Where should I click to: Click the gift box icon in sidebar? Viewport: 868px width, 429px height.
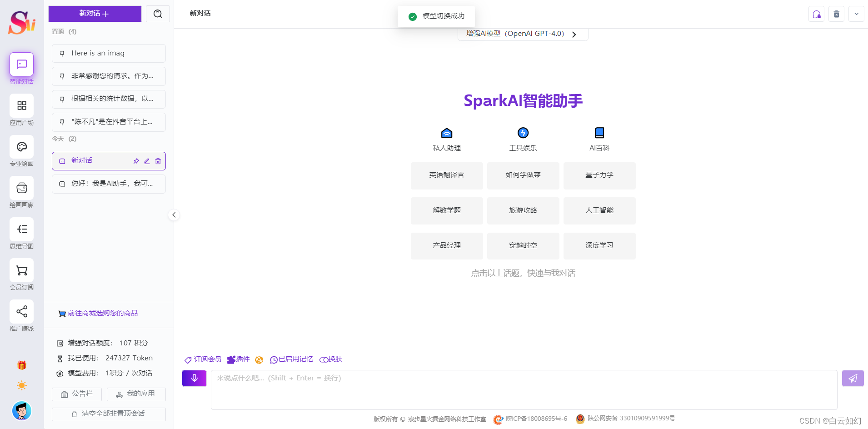point(21,365)
